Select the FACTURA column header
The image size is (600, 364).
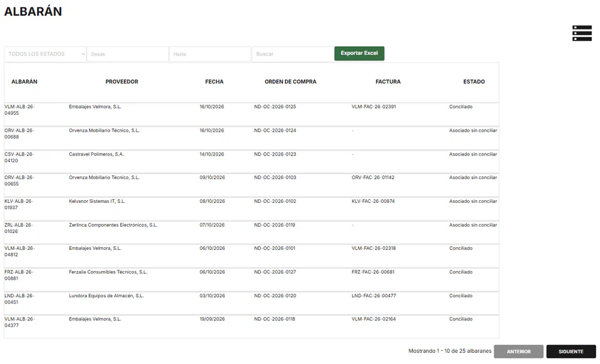pyautogui.click(x=388, y=82)
